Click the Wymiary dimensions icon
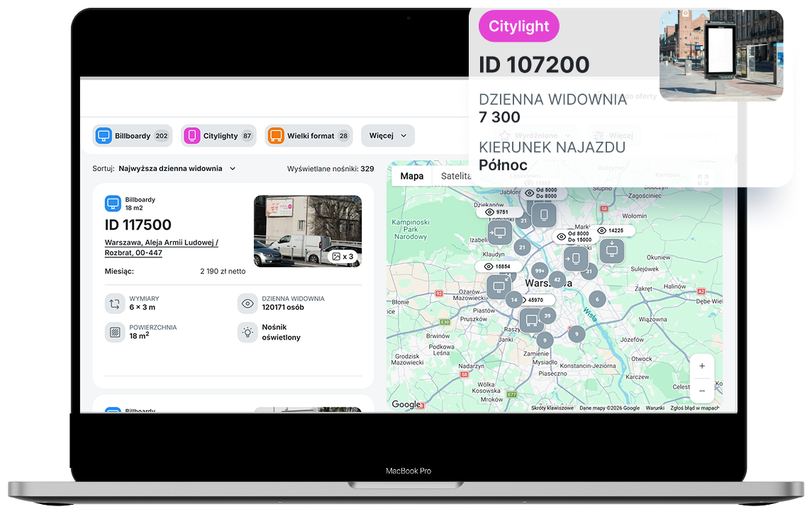Viewport: 812px width, 509px height. coord(115,303)
